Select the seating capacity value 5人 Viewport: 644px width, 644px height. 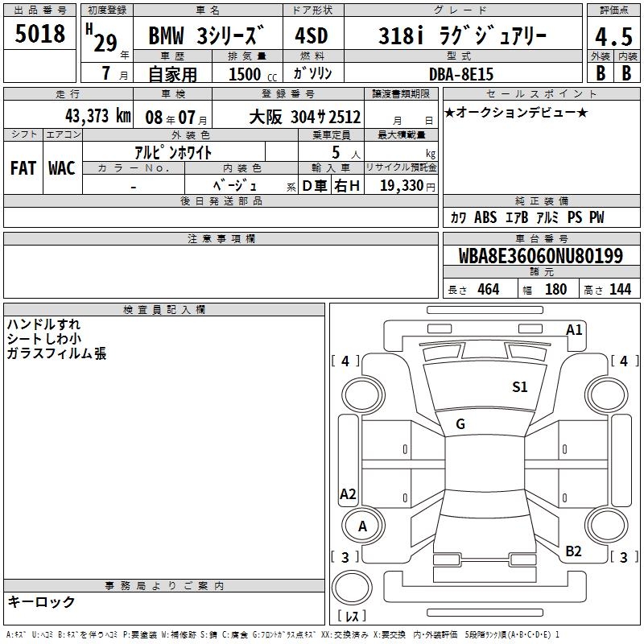coord(346,152)
